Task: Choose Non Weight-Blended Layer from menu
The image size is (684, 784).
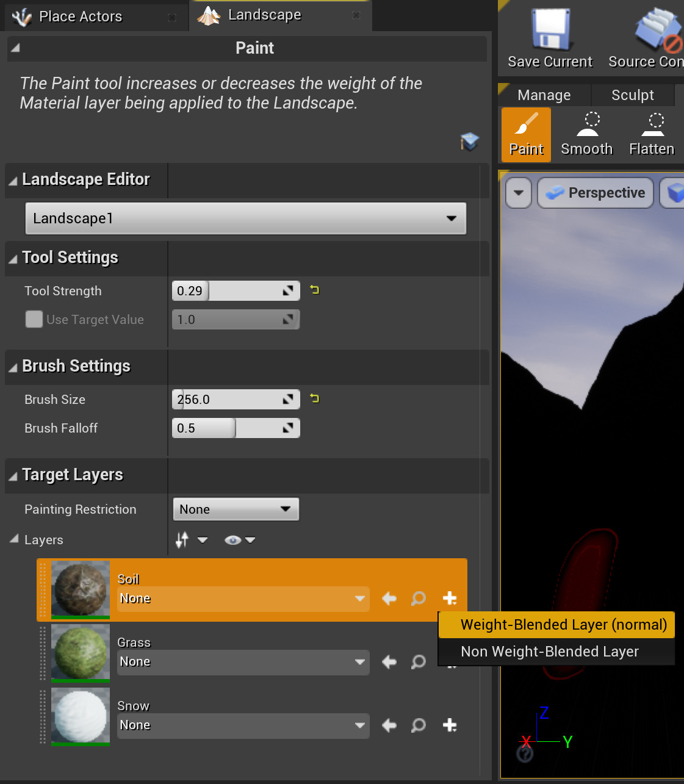Action: 549,651
